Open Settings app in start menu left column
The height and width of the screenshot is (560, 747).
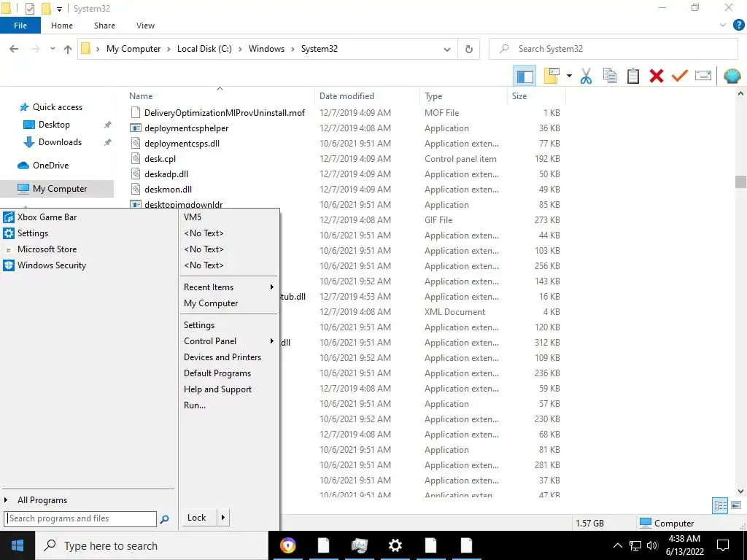[32, 233]
